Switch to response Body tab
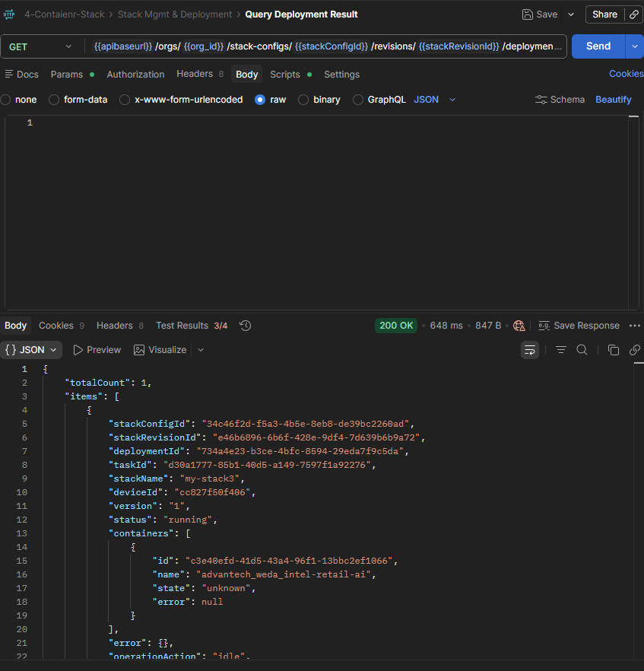The height and width of the screenshot is (671, 644). (15, 326)
